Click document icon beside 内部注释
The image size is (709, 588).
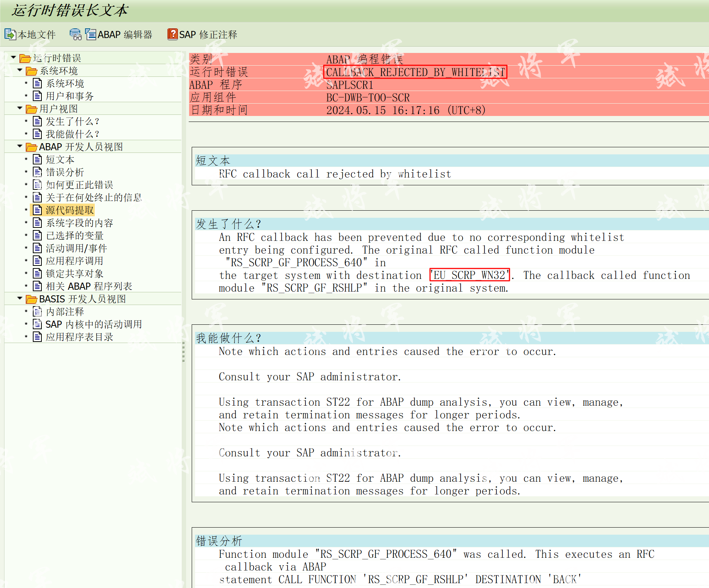pyautogui.click(x=37, y=311)
